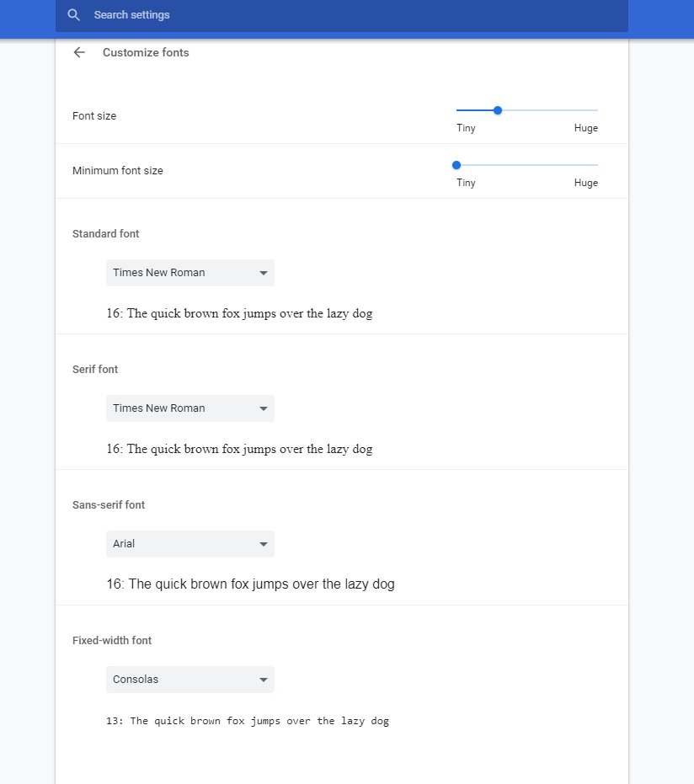Click the Font size slider handle
Screen dimensions: 694x784
pos(498,110)
